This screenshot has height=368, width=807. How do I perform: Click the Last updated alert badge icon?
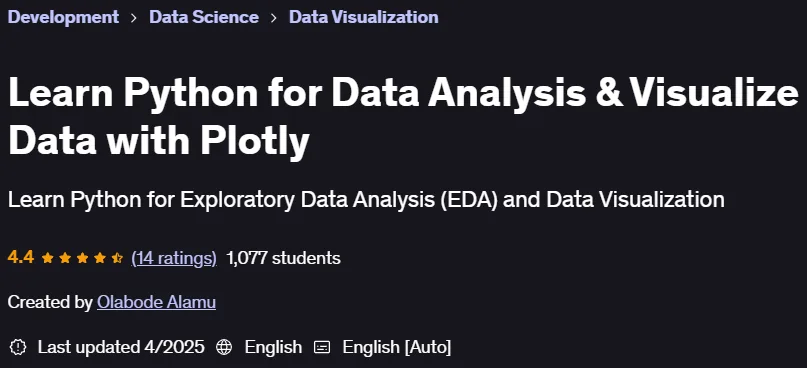click(x=18, y=347)
